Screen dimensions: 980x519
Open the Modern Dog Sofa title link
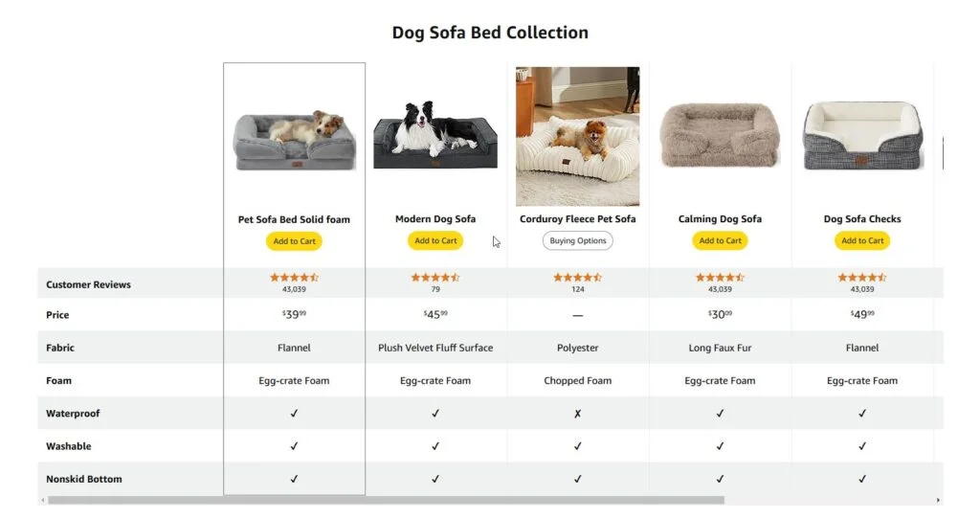435,219
